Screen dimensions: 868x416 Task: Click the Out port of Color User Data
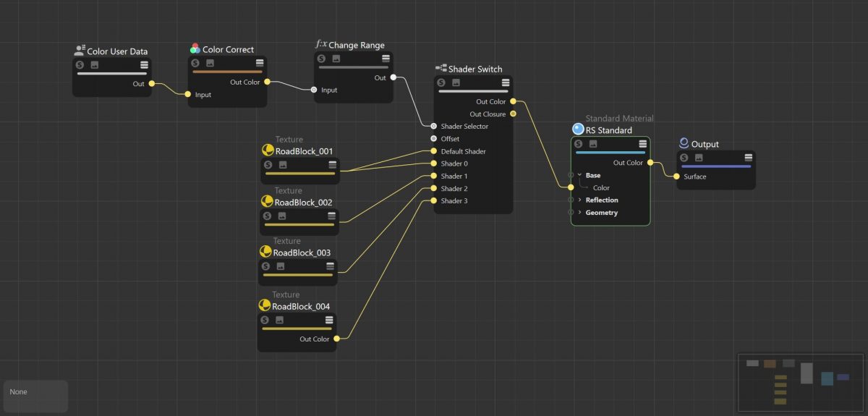click(x=151, y=84)
